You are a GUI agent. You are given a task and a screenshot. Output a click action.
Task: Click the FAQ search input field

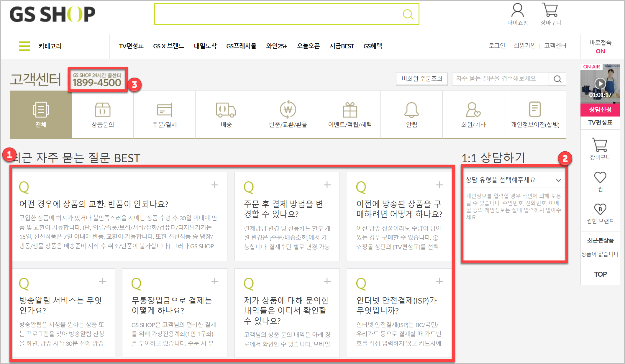coord(500,79)
